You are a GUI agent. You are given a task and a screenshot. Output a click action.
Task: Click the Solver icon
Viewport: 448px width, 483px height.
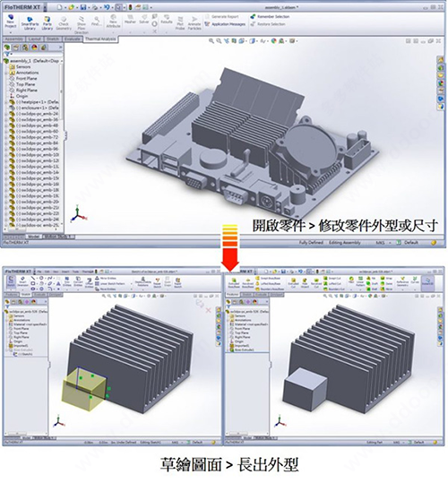point(143,19)
